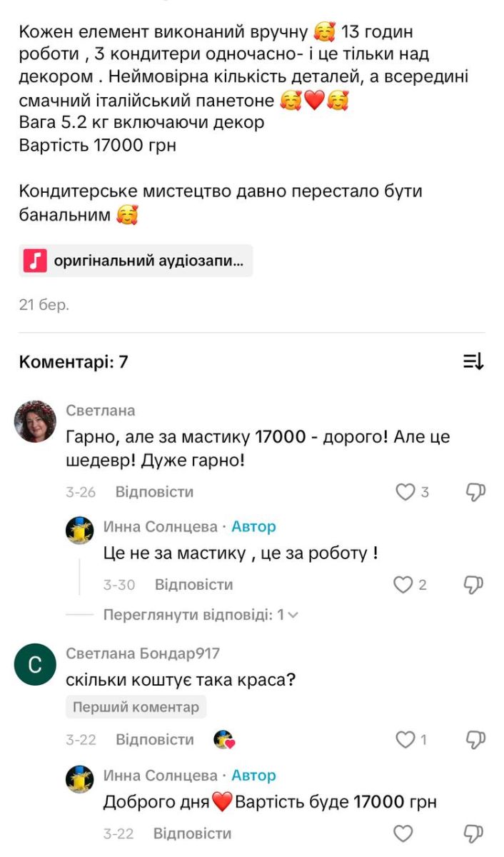Viewport: 504px width, 857px height.
Task: Open Светлана's profile picture
Action: point(35,421)
